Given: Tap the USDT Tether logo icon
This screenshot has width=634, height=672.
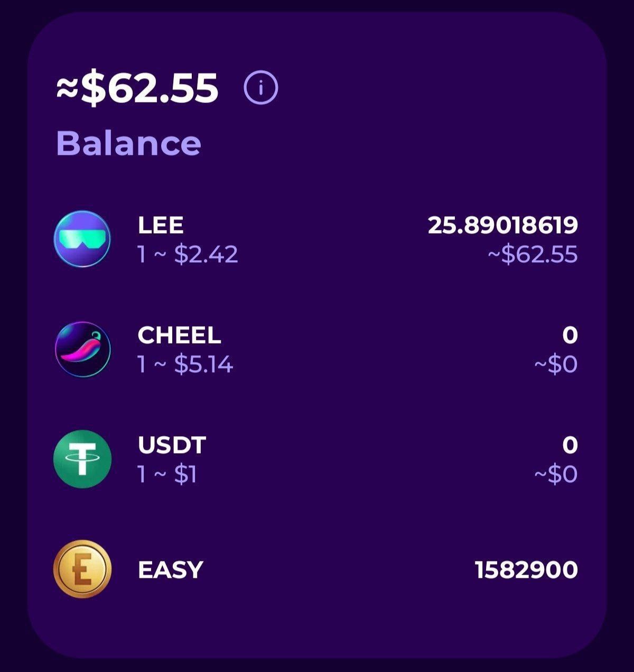Looking at the screenshot, I should 83,459.
